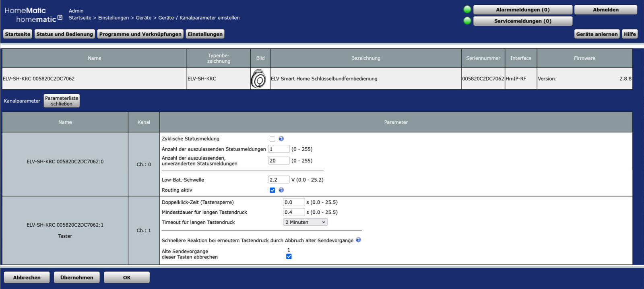The width and height of the screenshot is (644, 289).
Task: Click the green service status indicator
Action: [467, 21]
